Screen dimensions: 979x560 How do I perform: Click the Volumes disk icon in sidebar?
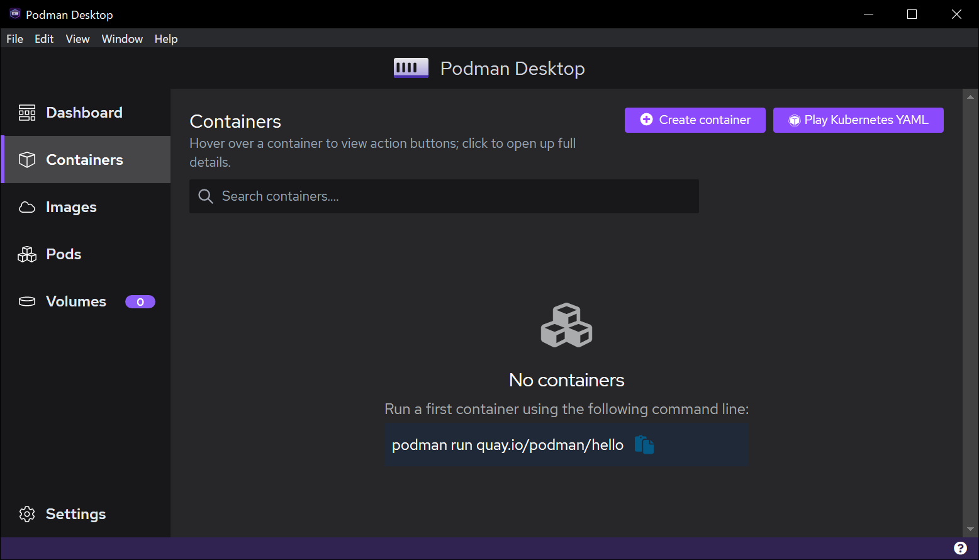pyautogui.click(x=27, y=301)
